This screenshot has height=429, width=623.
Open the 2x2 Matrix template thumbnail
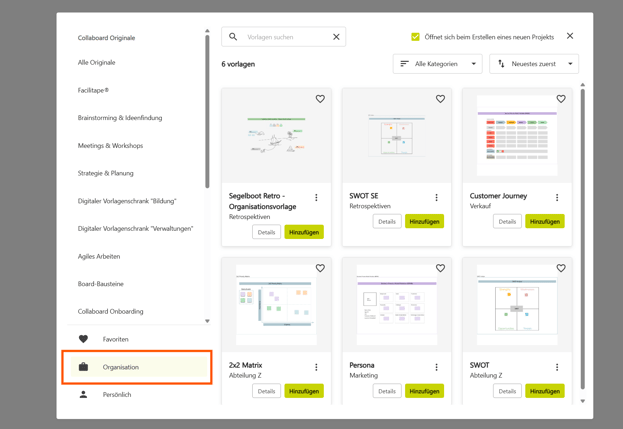click(276, 305)
